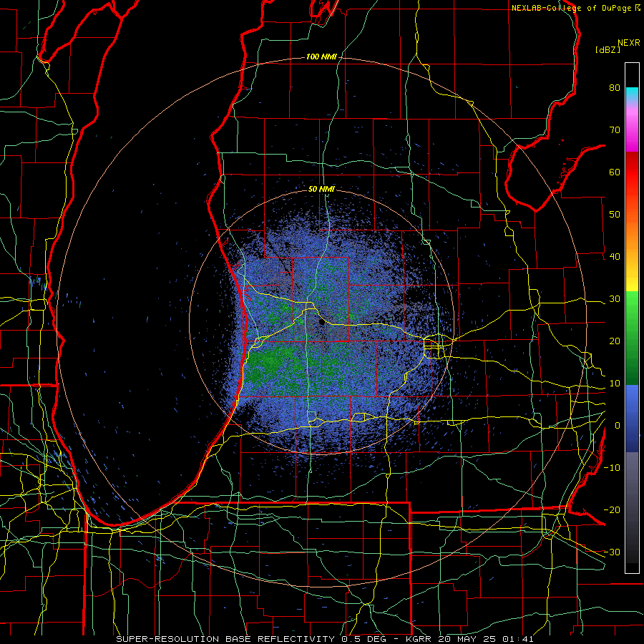Click the 40 dBZ scale value

(x=615, y=257)
